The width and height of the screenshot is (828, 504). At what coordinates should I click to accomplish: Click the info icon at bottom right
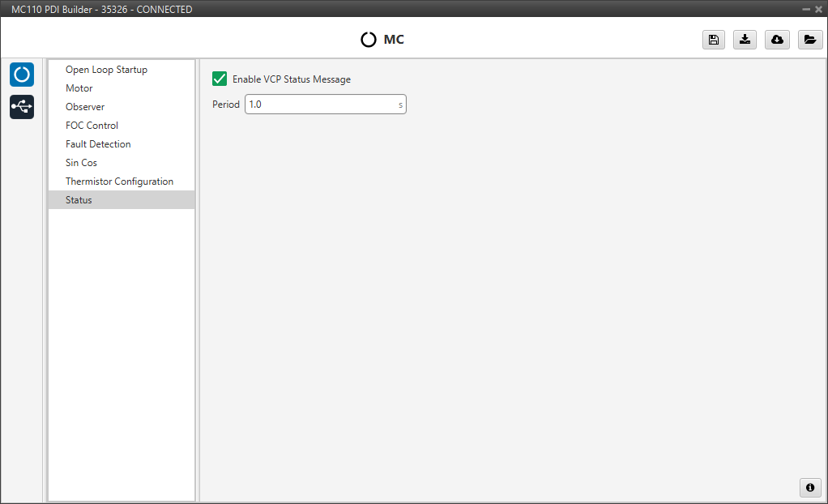pos(809,487)
